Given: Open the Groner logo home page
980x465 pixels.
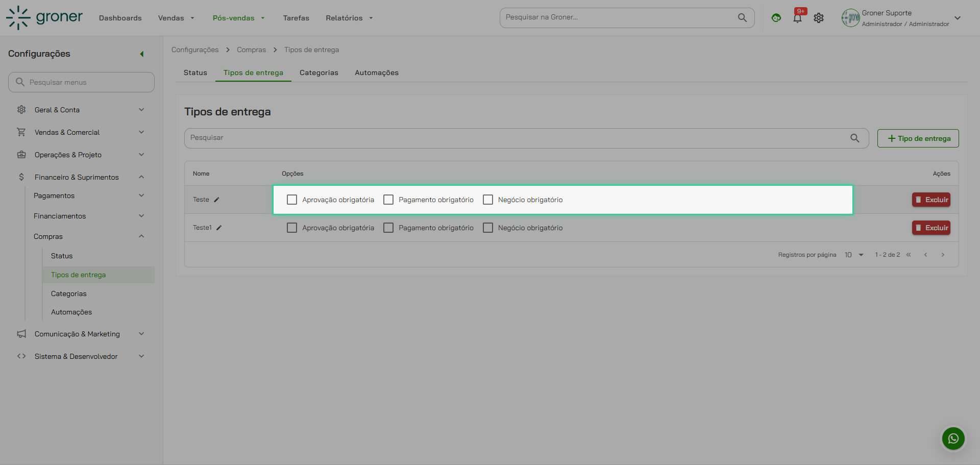Looking at the screenshot, I should (44, 17).
